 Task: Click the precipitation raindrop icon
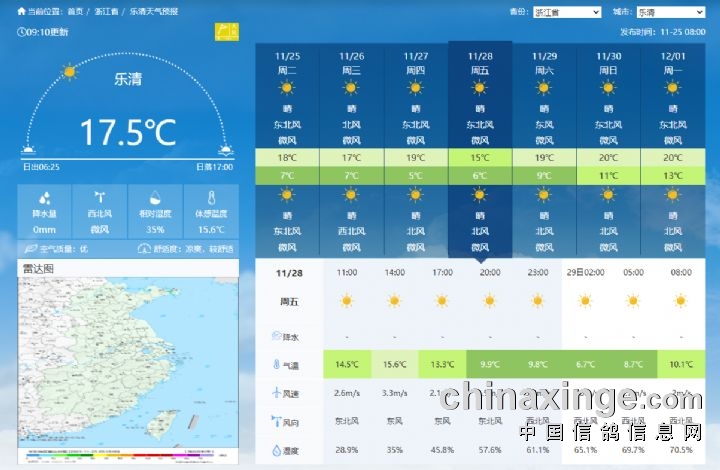(x=44, y=198)
